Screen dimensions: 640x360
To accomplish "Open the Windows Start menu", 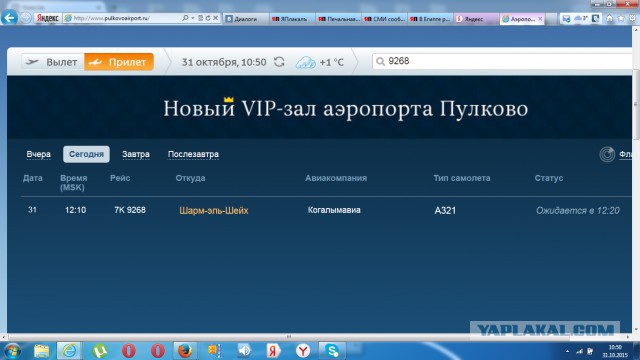I will tap(11, 351).
